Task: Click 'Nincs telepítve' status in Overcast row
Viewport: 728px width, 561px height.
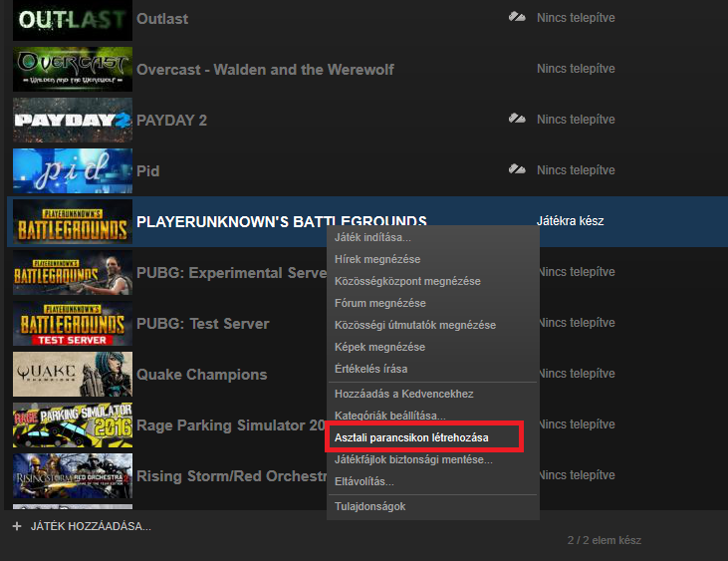Action: pyautogui.click(x=576, y=69)
